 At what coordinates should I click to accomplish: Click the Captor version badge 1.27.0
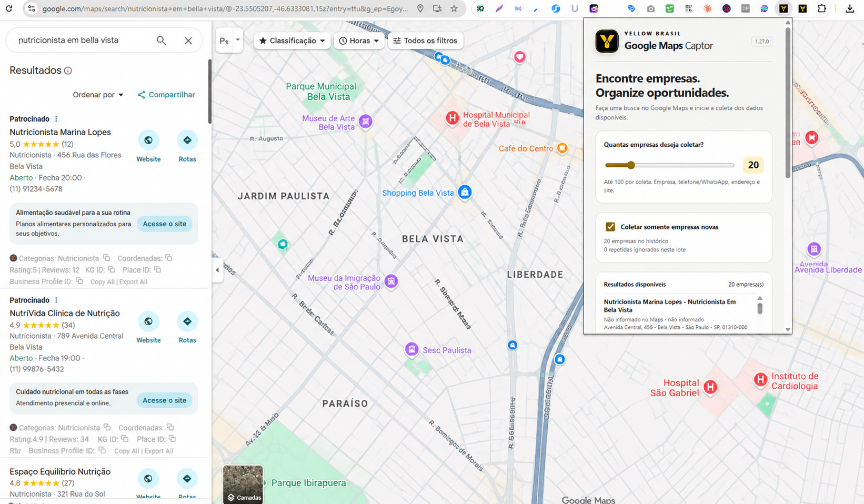(x=762, y=42)
